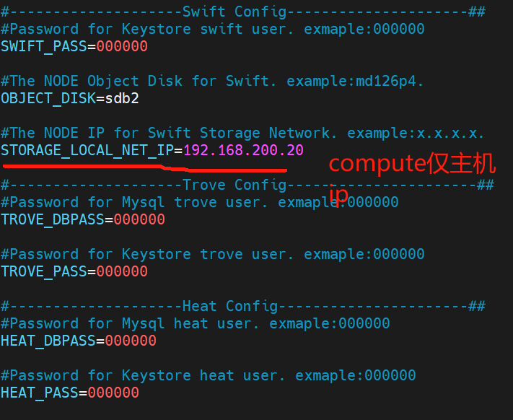Place cursor on OBJECT_DISK value sdb2
This screenshot has height=420, width=513.
click(x=122, y=98)
